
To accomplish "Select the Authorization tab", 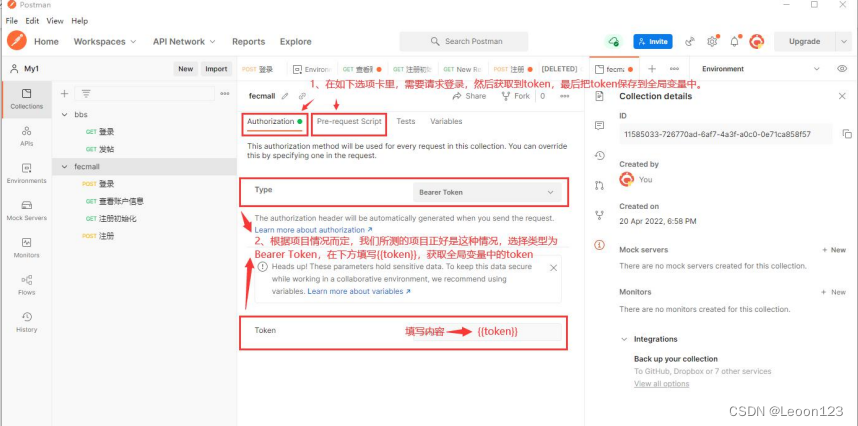I will [274, 121].
